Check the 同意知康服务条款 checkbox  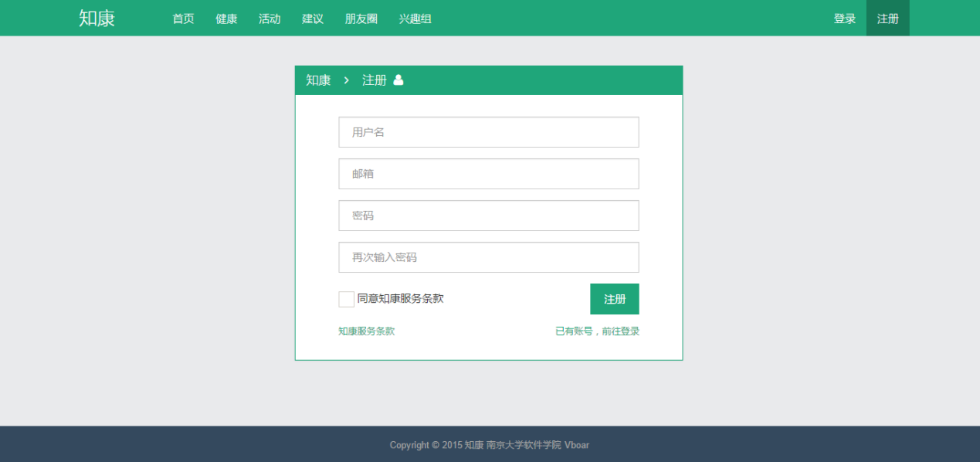point(346,299)
